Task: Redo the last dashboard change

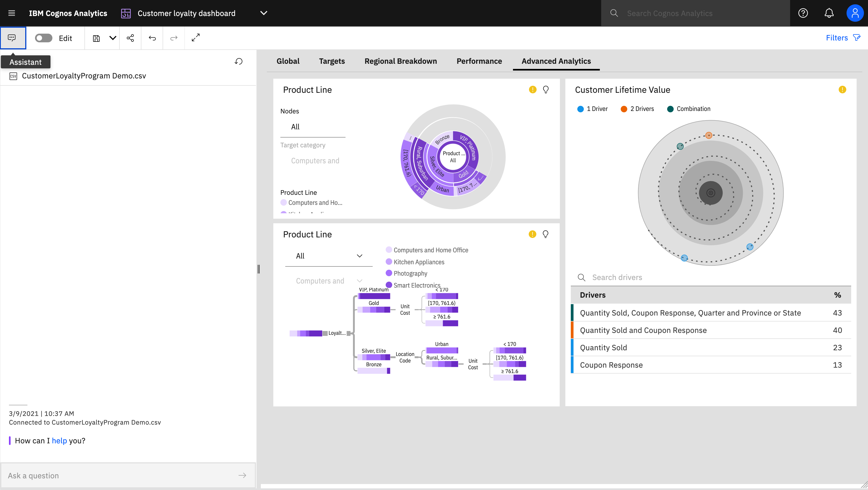Action: coord(174,38)
